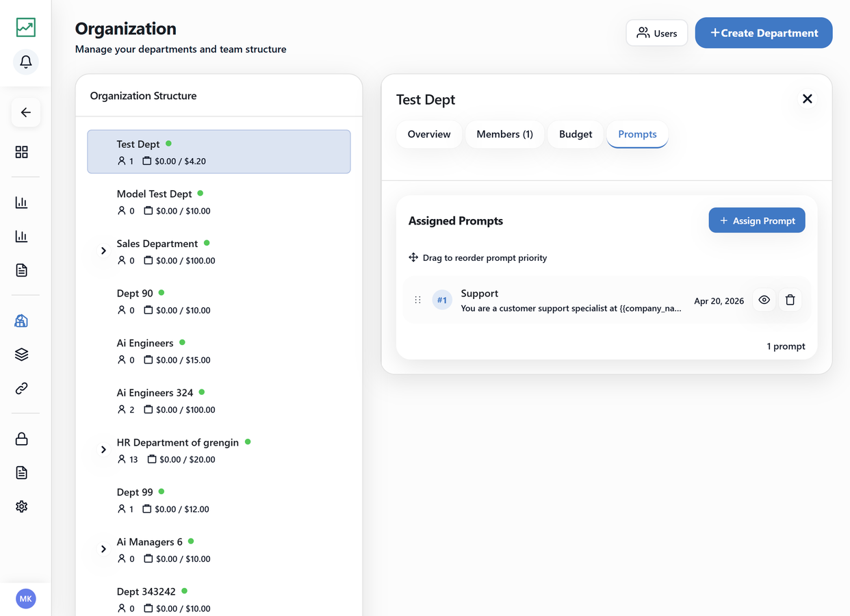Grab the Support prompt reorder handle
This screenshot has height=616, width=850.
417,300
